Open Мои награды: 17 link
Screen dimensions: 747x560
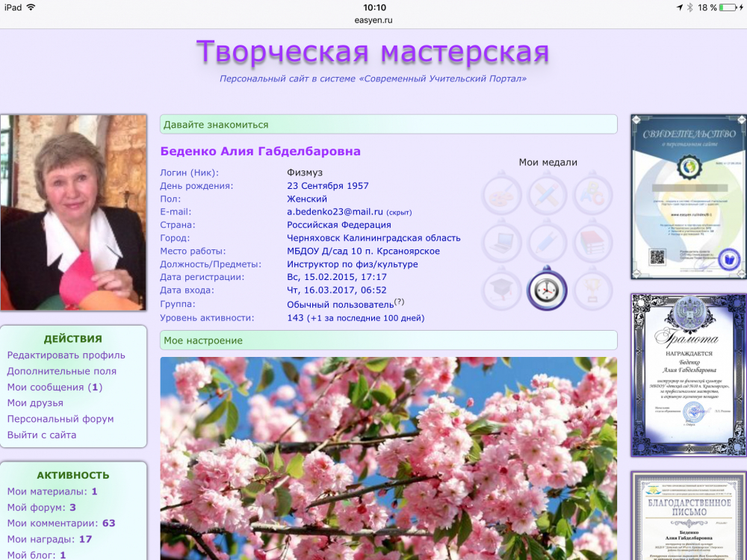[x=49, y=540]
